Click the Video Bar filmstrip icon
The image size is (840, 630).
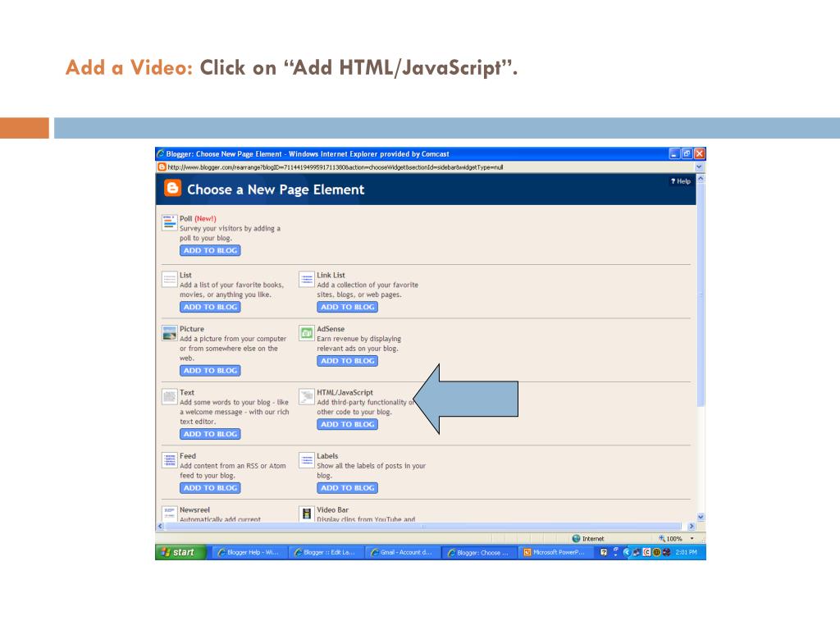pos(307,514)
